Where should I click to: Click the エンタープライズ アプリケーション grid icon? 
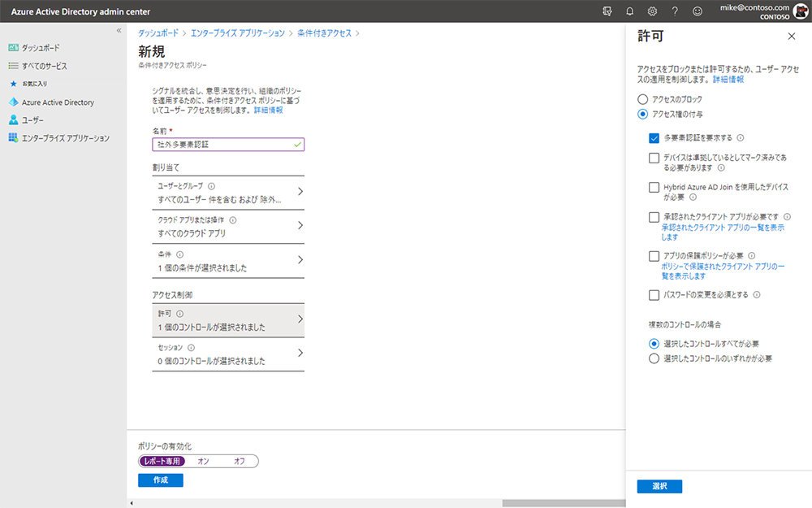[14, 138]
